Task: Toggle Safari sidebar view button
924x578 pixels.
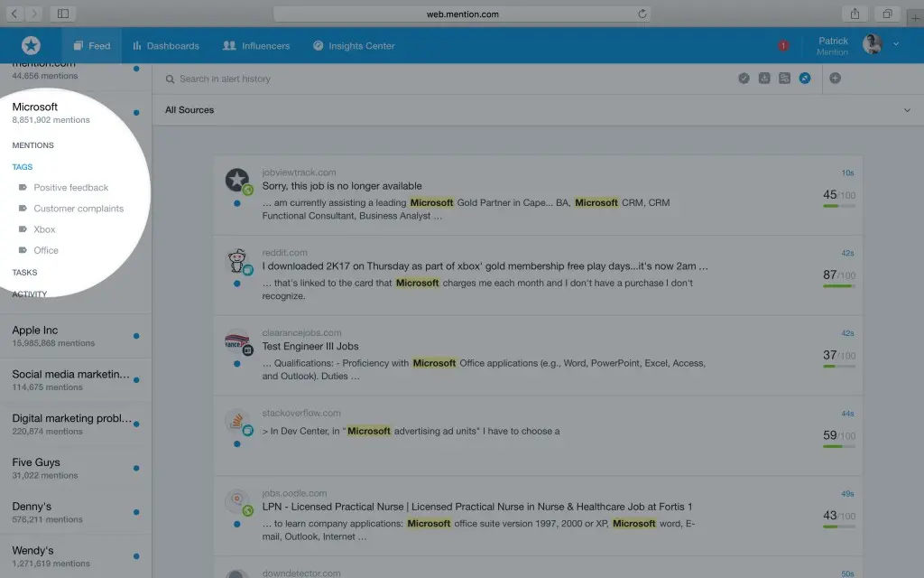Action: coord(62,14)
